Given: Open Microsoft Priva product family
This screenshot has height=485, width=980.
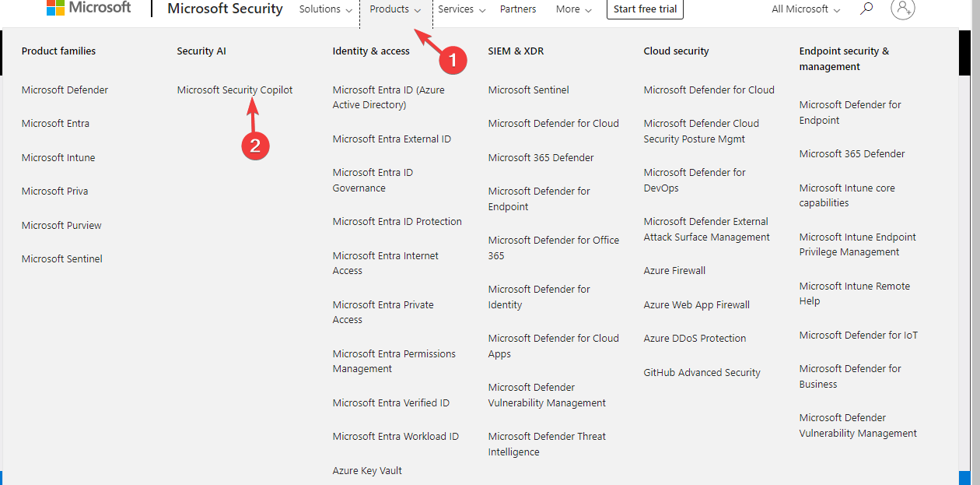Looking at the screenshot, I should [54, 192].
